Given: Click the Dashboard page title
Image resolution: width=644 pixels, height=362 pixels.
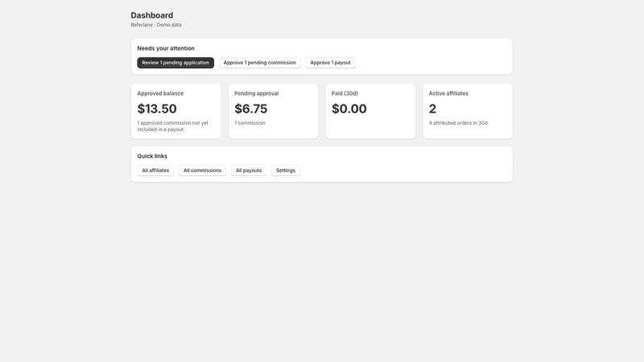Looking at the screenshot, I should coord(152,15).
